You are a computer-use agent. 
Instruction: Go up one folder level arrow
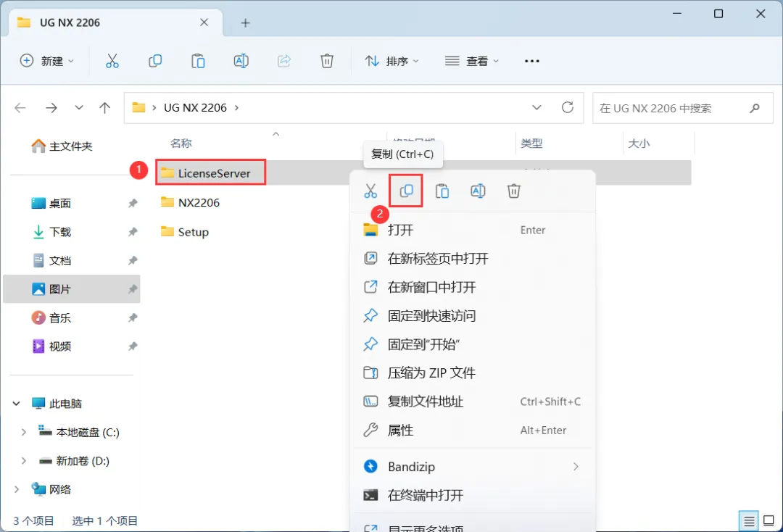pyautogui.click(x=105, y=108)
